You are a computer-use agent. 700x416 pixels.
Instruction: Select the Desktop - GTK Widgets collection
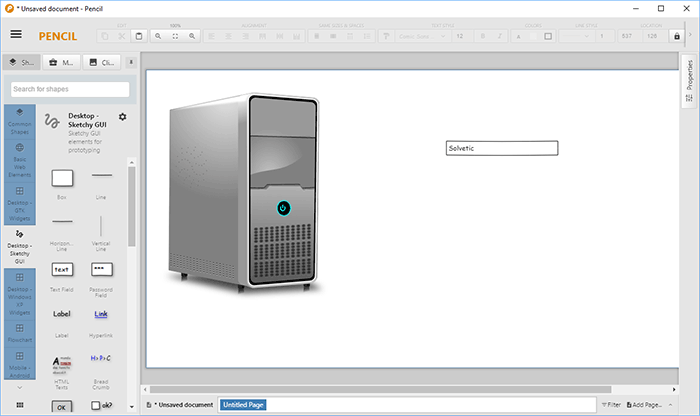click(x=20, y=204)
